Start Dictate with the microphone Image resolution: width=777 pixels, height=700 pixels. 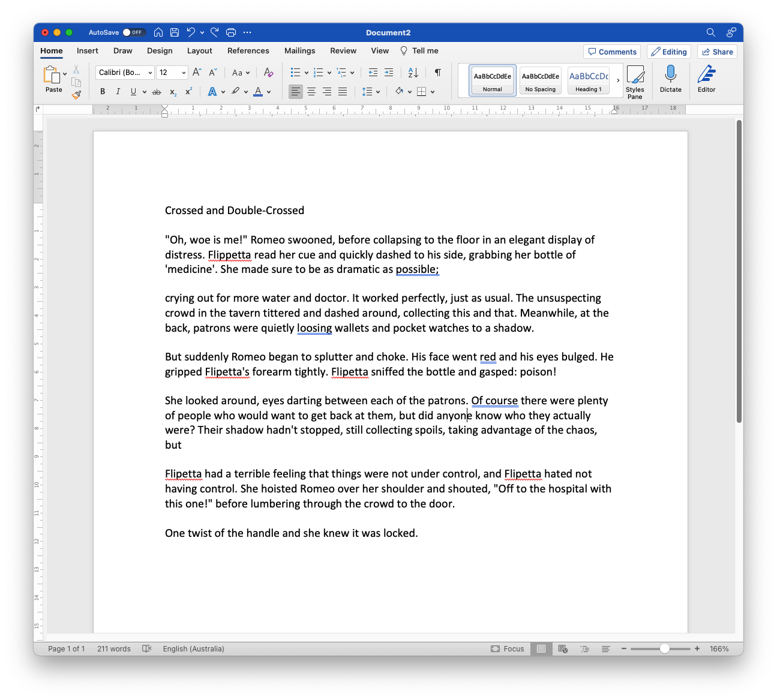pos(671,79)
